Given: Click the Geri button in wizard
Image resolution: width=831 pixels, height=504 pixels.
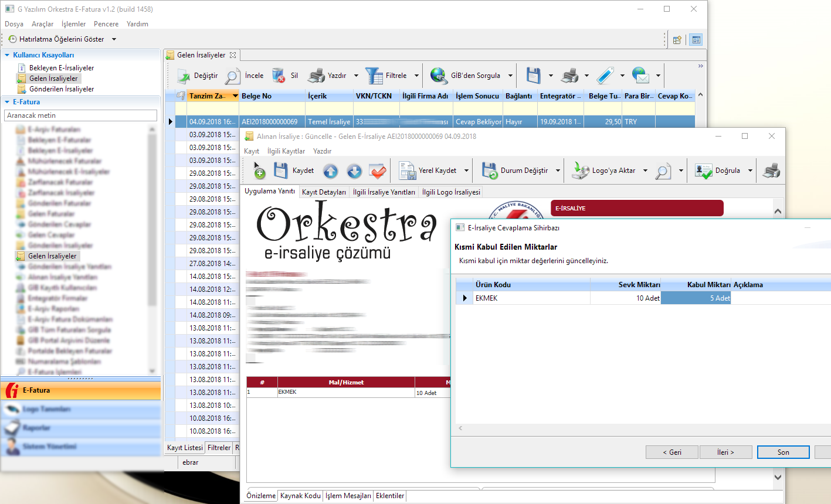Looking at the screenshot, I should (671, 452).
